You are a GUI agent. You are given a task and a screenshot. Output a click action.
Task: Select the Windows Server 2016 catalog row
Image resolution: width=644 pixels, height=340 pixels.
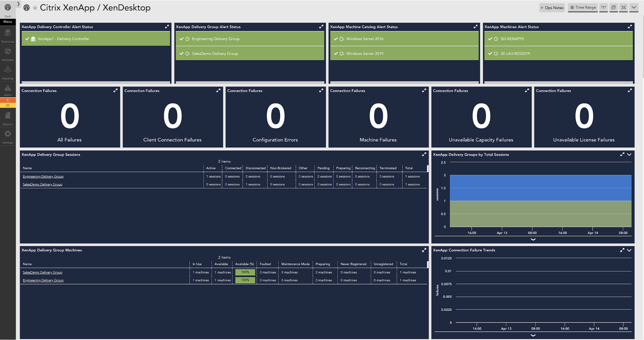pyautogui.click(x=404, y=39)
